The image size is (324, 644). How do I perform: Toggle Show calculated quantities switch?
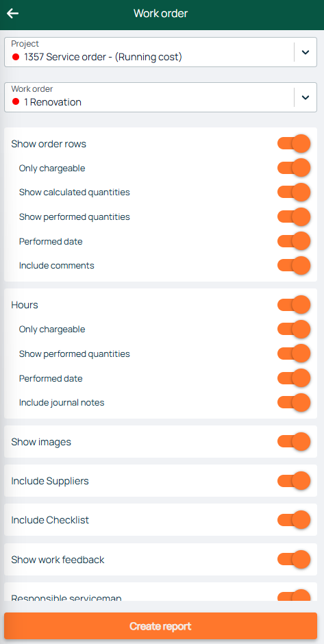[294, 193]
